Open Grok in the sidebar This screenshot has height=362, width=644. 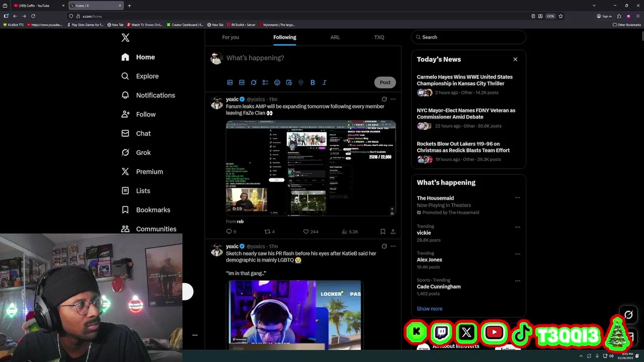[136, 152]
